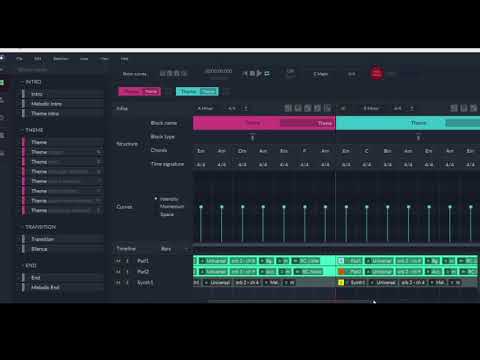Open the Bars dropdown in the Timeline row
This screenshot has height=360, width=480.
[x=173, y=249]
